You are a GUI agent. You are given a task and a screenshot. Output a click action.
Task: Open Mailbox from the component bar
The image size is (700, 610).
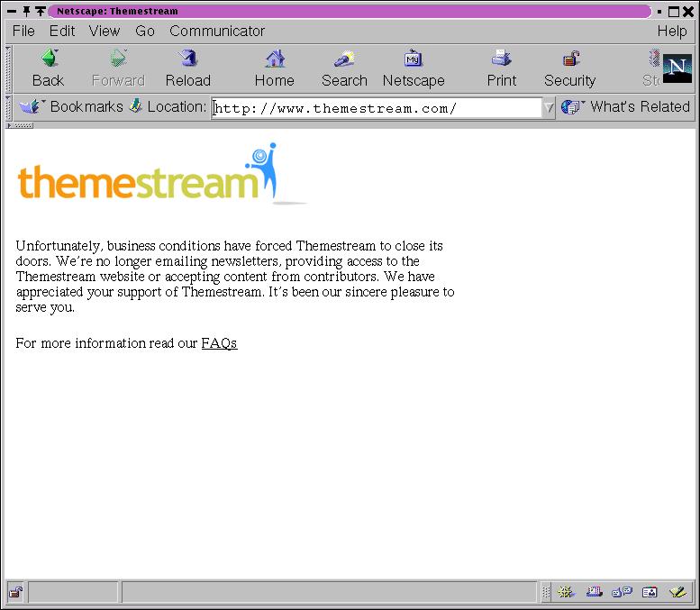(594, 593)
